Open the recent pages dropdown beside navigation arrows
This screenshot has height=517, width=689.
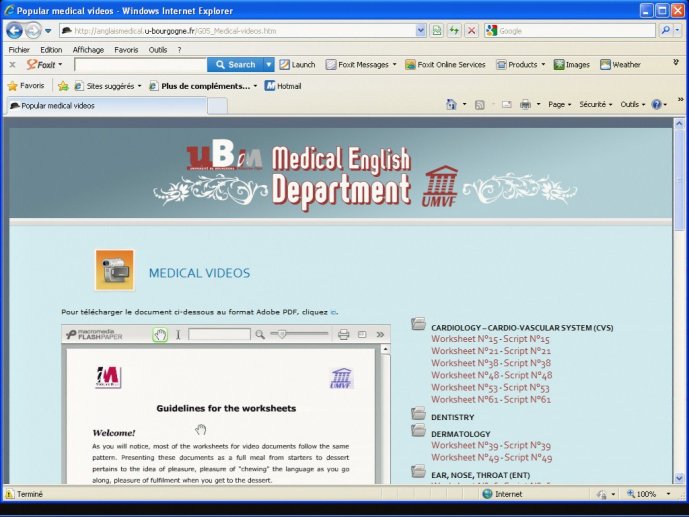point(48,31)
